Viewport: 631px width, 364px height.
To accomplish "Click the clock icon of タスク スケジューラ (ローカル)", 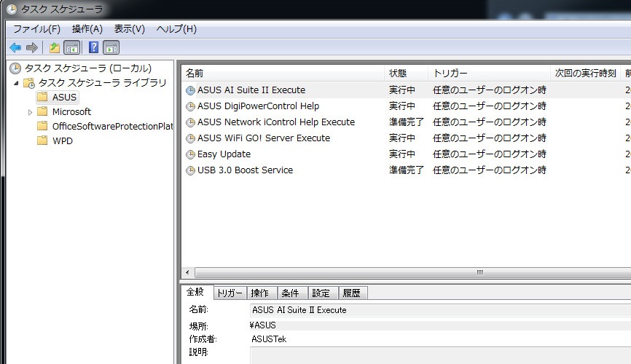I will [15, 68].
